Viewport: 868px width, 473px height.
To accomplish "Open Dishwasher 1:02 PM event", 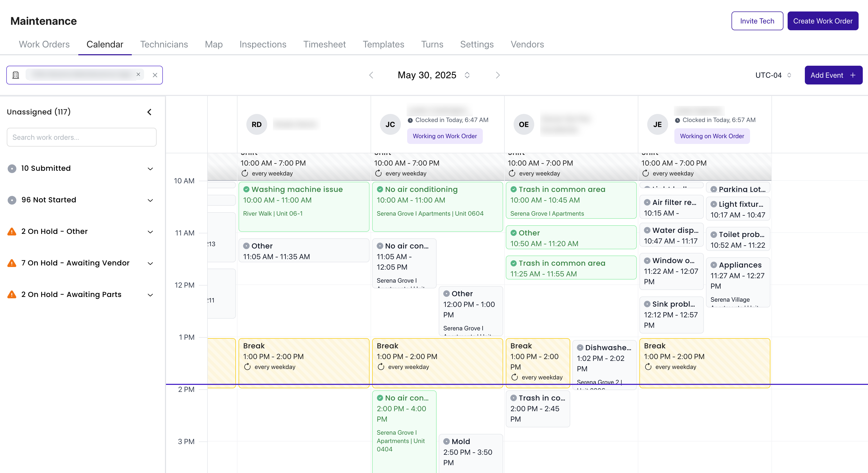I will pyautogui.click(x=604, y=365).
